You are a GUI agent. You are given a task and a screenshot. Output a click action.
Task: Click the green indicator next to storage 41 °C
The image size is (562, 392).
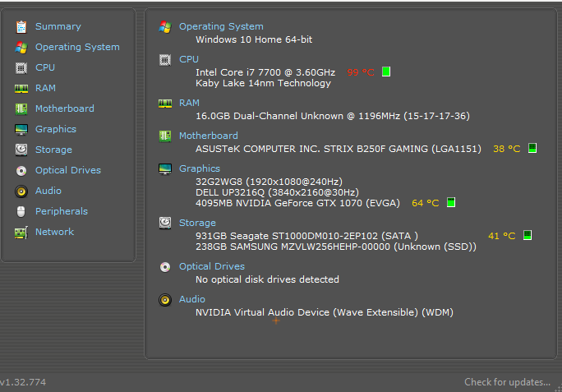tap(527, 235)
